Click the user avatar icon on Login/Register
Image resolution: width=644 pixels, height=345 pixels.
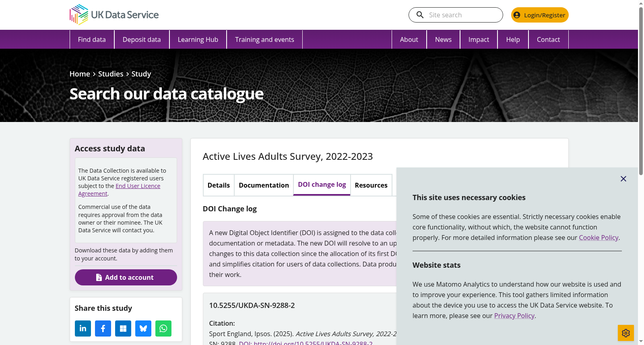(x=517, y=15)
